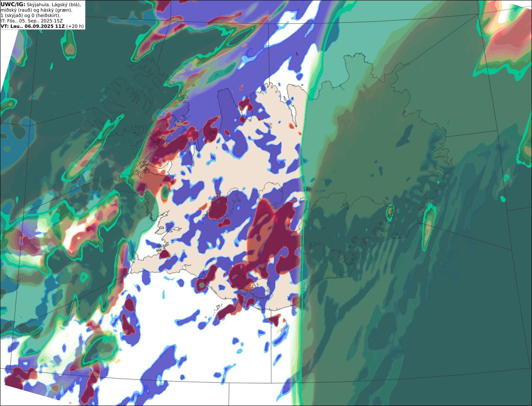Click the "(+20 h)" forecast offset text
This screenshot has height=406, width=532.
(x=75, y=26)
